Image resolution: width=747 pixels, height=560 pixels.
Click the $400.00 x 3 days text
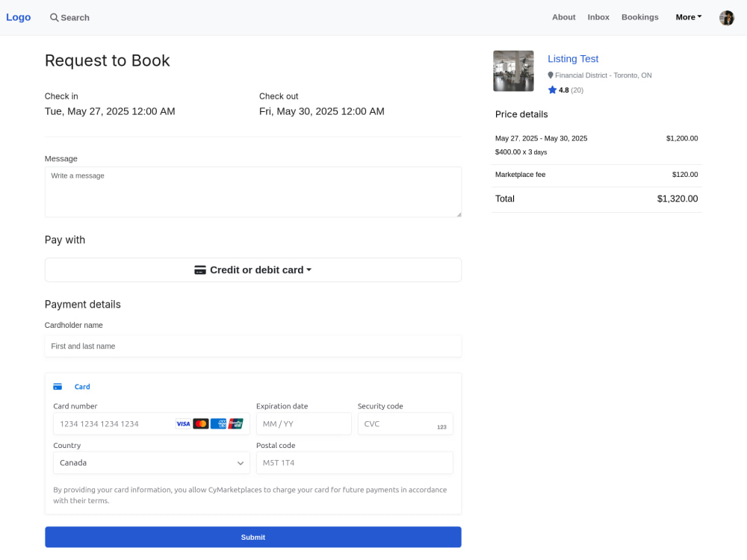[x=521, y=152]
